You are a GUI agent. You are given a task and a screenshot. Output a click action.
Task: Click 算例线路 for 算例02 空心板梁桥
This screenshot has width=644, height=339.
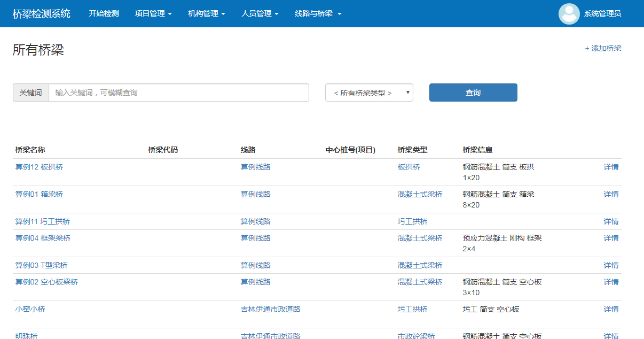255,282
